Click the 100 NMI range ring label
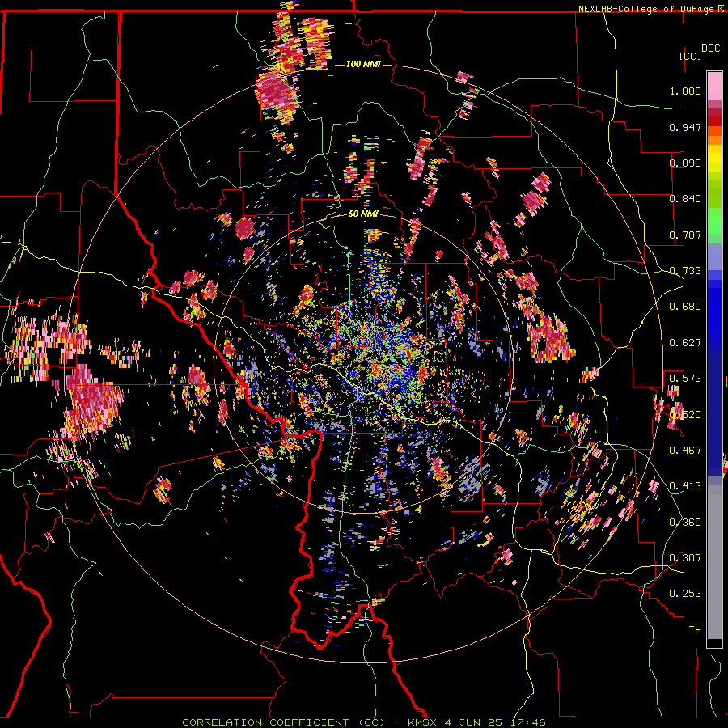Screen dimensions: 728x728 coord(363,64)
